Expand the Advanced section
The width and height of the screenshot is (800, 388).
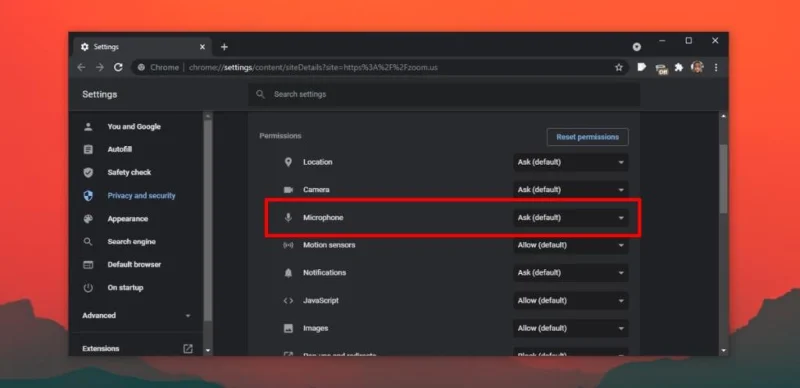pyautogui.click(x=136, y=316)
